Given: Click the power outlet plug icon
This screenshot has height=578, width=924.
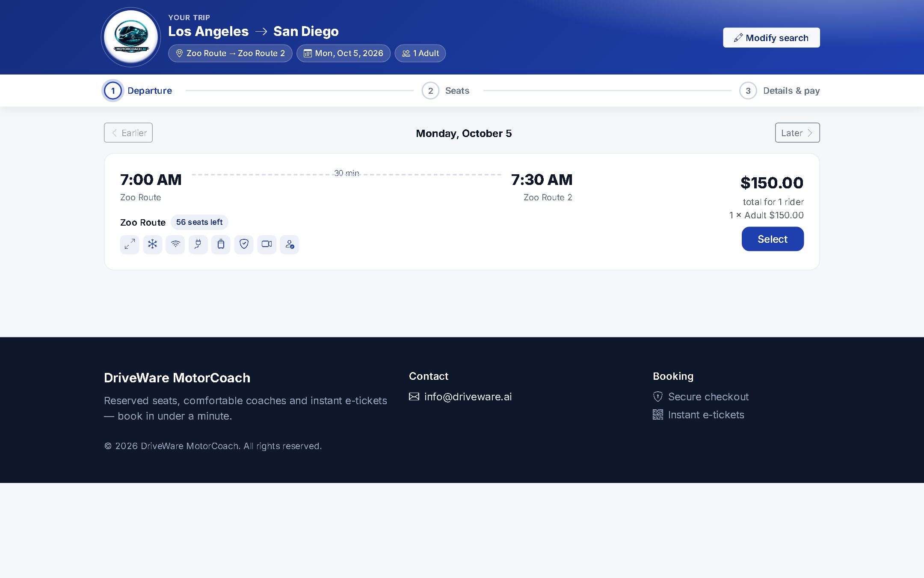Looking at the screenshot, I should pos(198,244).
